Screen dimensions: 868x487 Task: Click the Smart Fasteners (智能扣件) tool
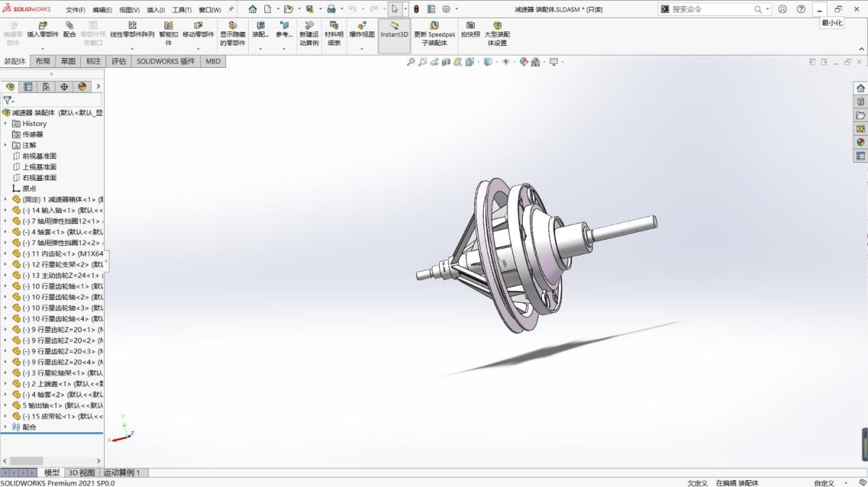pyautogui.click(x=168, y=30)
